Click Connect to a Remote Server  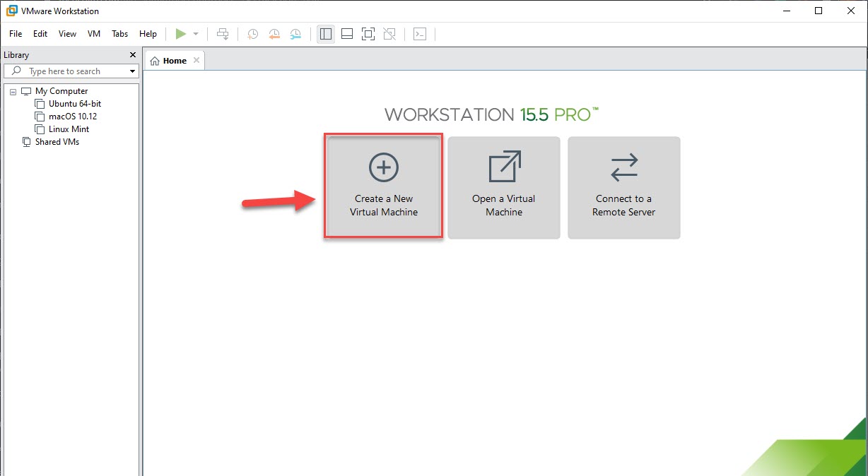tap(623, 187)
